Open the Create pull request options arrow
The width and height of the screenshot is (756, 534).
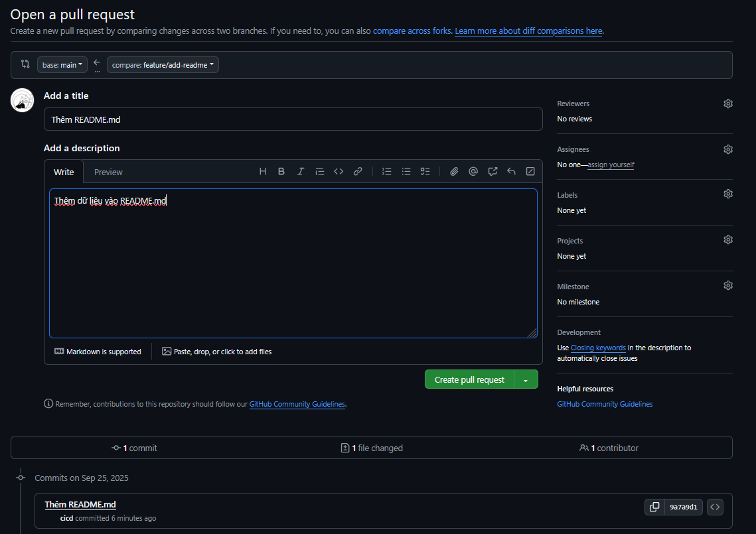pos(526,379)
